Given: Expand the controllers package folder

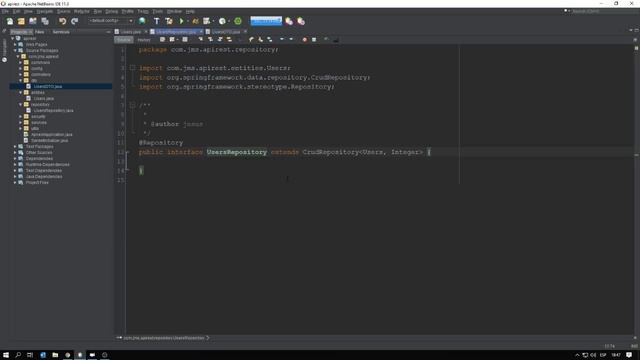Looking at the screenshot, I should pyautogui.click(x=21, y=75).
